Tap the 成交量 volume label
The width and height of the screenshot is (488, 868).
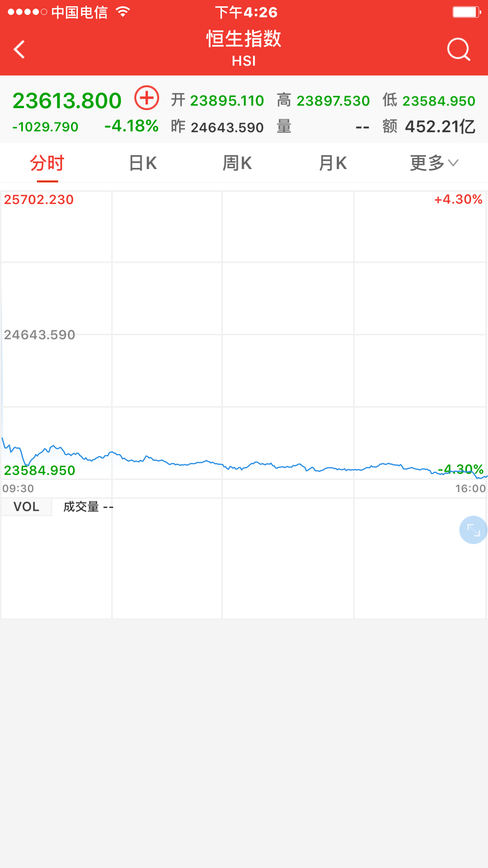tap(81, 507)
